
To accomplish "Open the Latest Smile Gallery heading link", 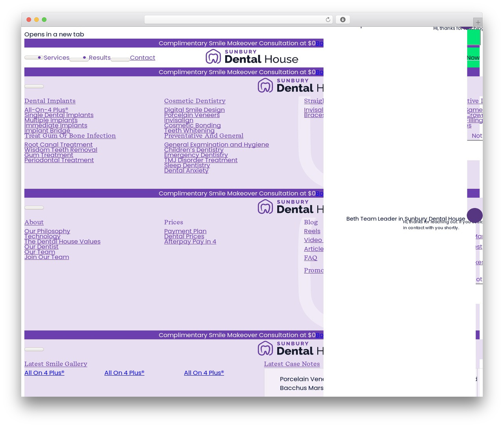I will 56,364.
